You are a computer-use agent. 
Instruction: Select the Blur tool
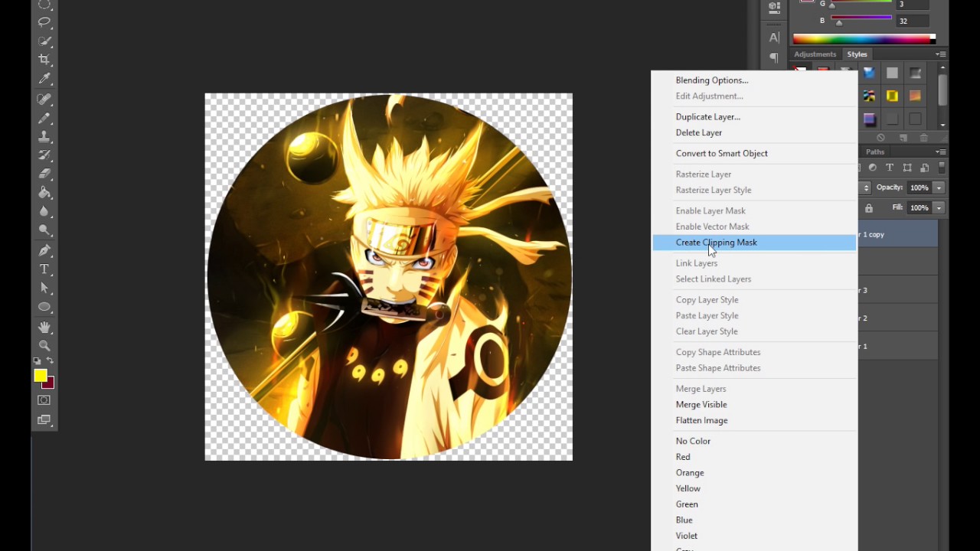pos(44,211)
